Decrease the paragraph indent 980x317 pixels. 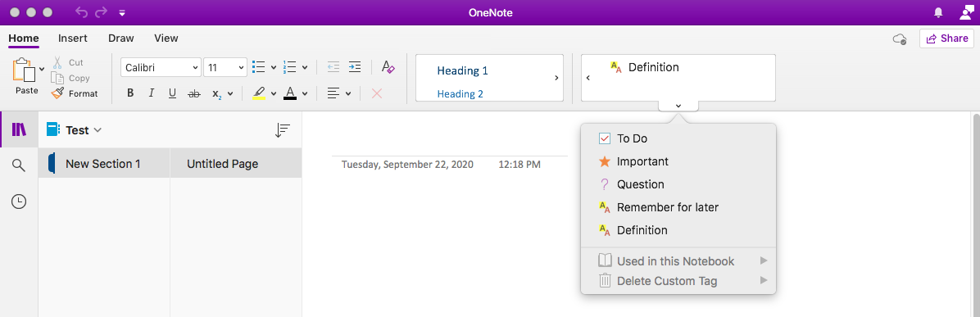pos(333,67)
